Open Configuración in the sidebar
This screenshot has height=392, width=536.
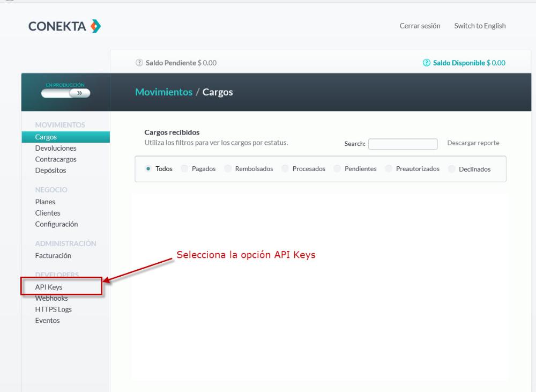click(56, 224)
